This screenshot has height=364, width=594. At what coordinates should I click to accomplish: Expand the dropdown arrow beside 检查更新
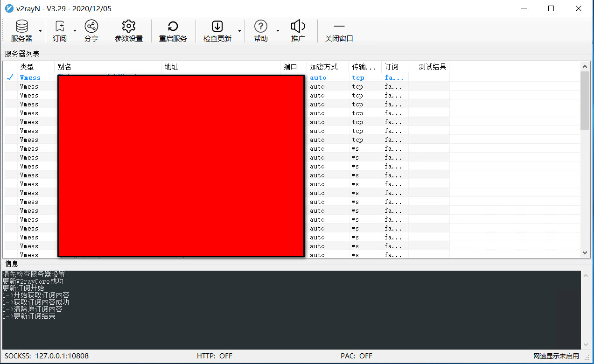point(239,31)
